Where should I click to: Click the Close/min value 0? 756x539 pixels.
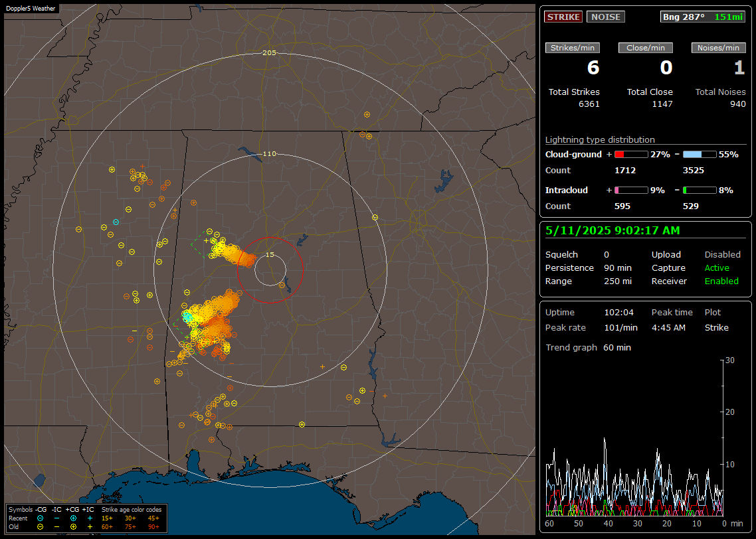[x=666, y=68]
